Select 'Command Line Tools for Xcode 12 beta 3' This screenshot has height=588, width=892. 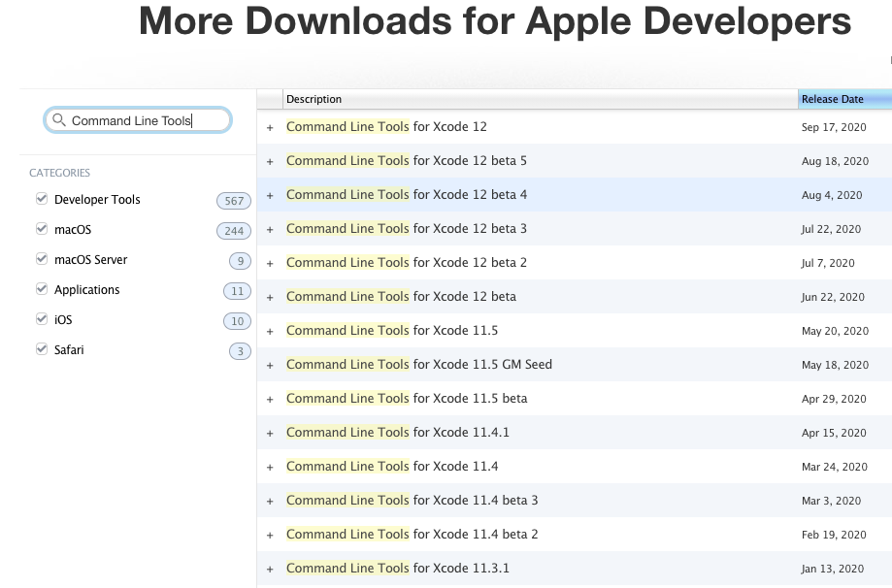(x=407, y=229)
